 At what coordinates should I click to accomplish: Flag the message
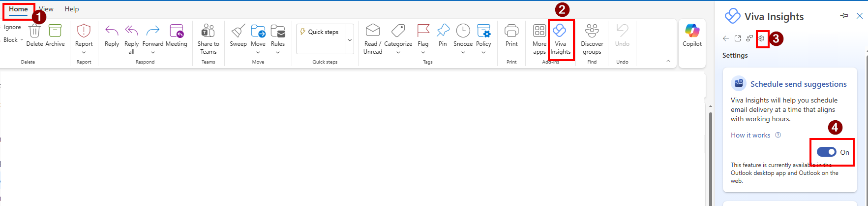point(423,31)
